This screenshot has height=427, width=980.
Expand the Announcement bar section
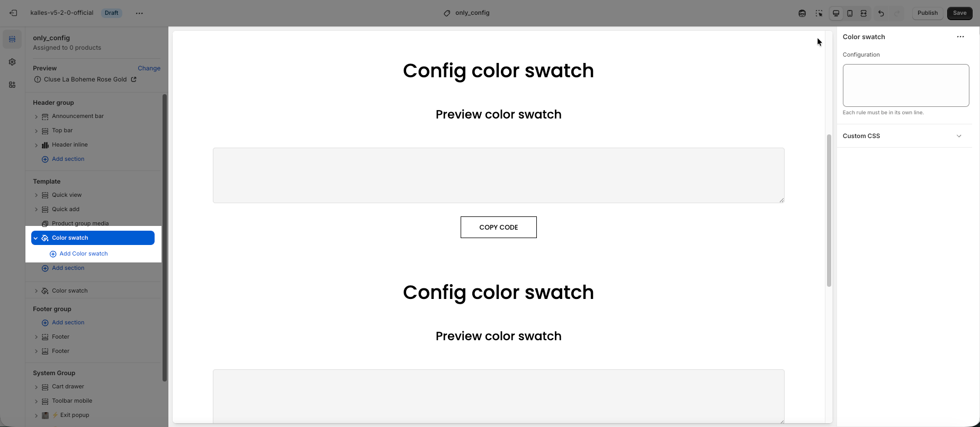coord(36,116)
